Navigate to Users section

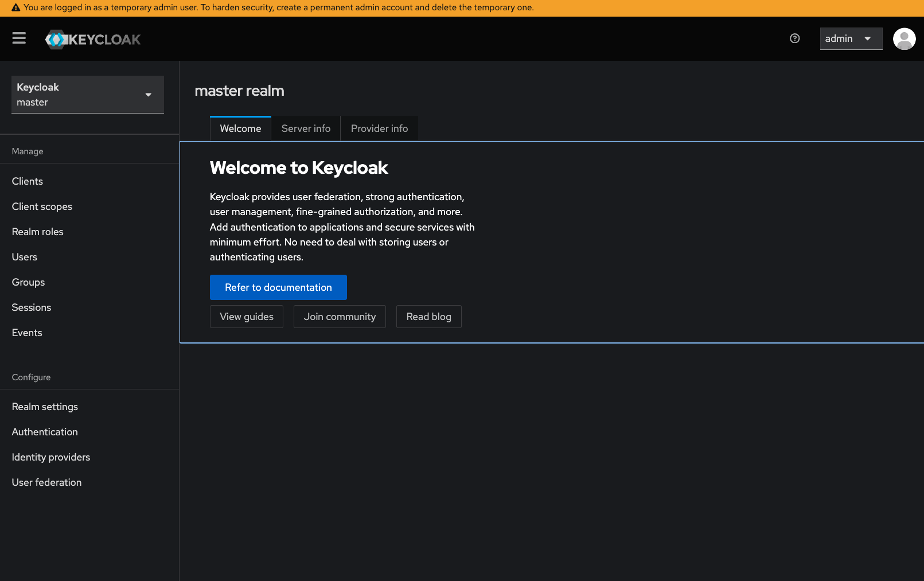tap(25, 257)
